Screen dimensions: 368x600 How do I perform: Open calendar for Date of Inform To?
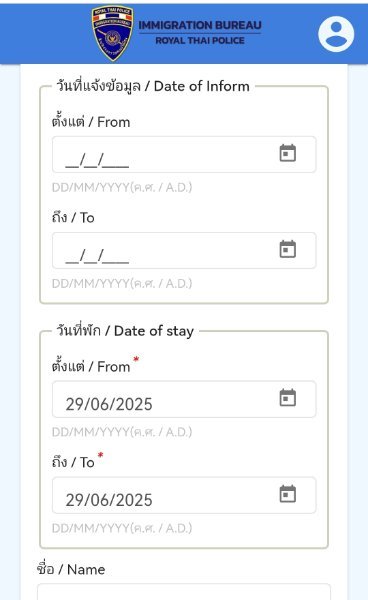tap(288, 249)
